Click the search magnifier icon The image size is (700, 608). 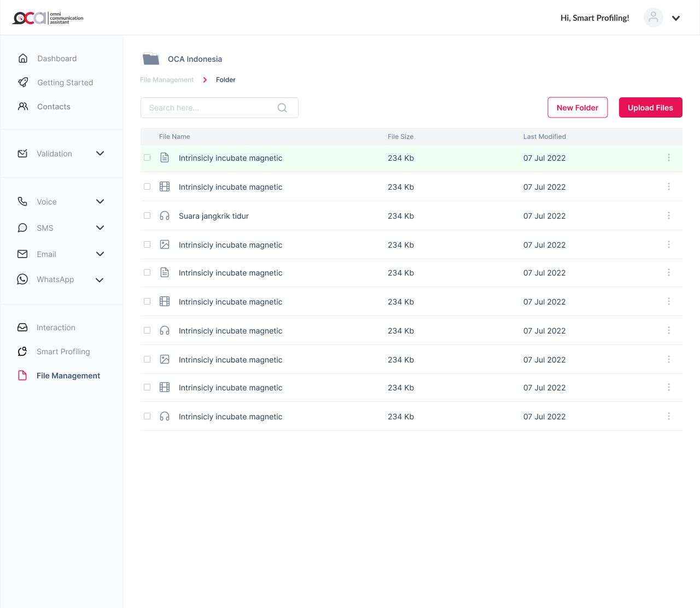[282, 108]
